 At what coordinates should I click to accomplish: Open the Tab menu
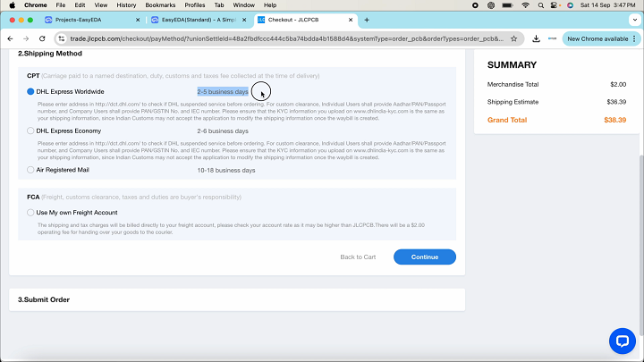(x=219, y=5)
